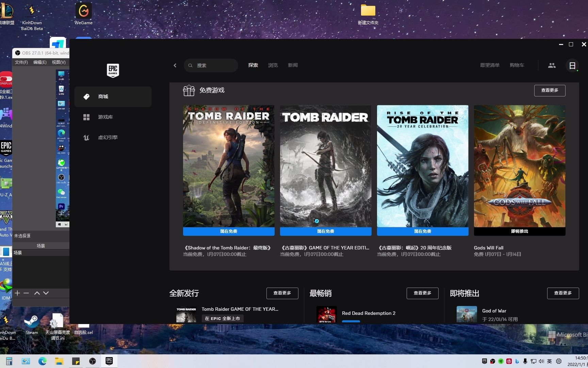Switch to the 新闻 tab
Image resolution: width=588 pixels, height=368 pixels.
[293, 65]
